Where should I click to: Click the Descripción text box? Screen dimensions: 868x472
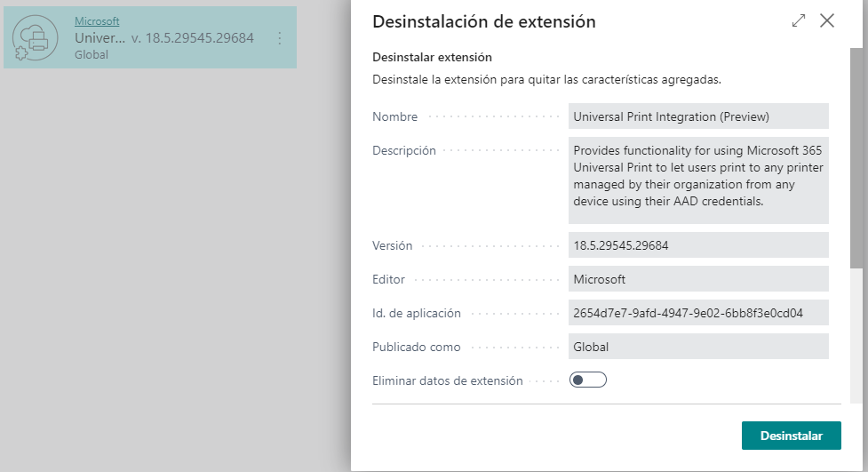coord(698,180)
